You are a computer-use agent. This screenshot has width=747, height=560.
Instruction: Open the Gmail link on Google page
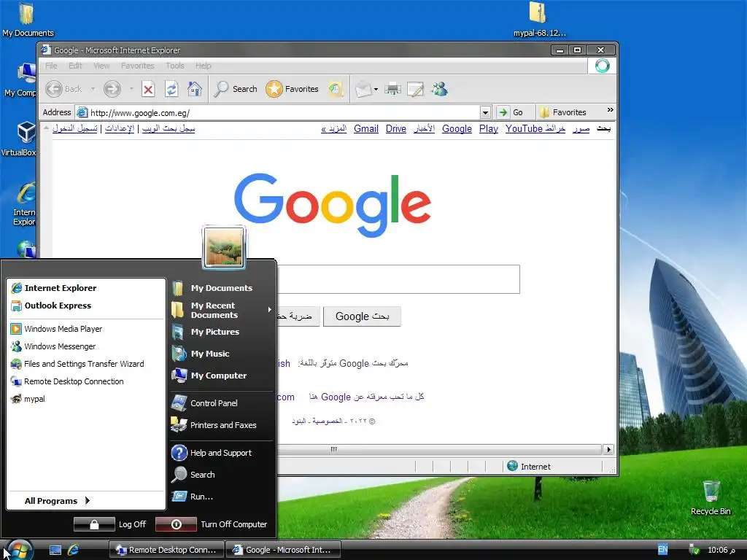[x=366, y=129]
